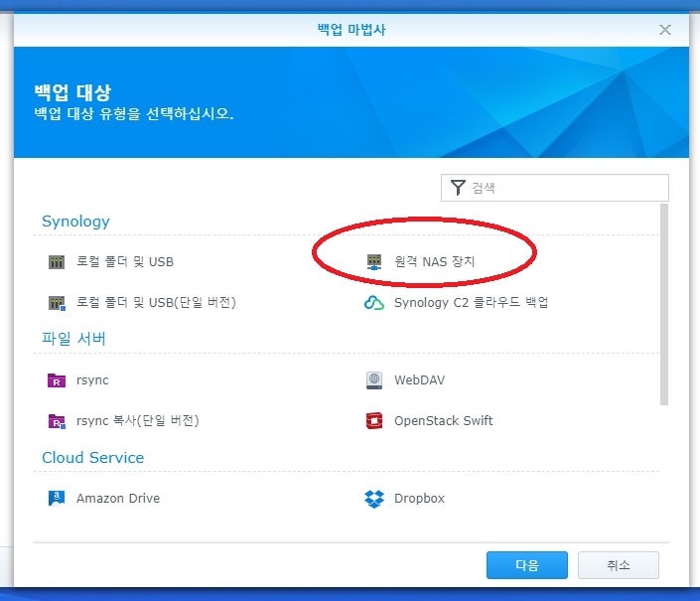The width and height of the screenshot is (700, 601).
Task: Click the '파일 서버' category heading
Action: click(73, 339)
